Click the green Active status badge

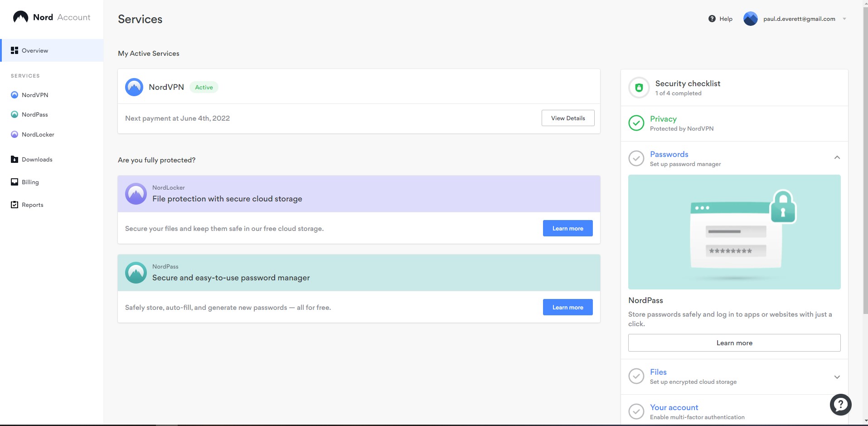pyautogui.click(x=204, y=87)
